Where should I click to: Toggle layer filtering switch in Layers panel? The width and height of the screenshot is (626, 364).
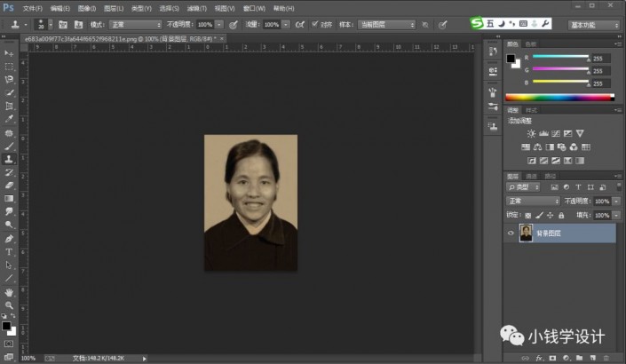tap(619, 186)
